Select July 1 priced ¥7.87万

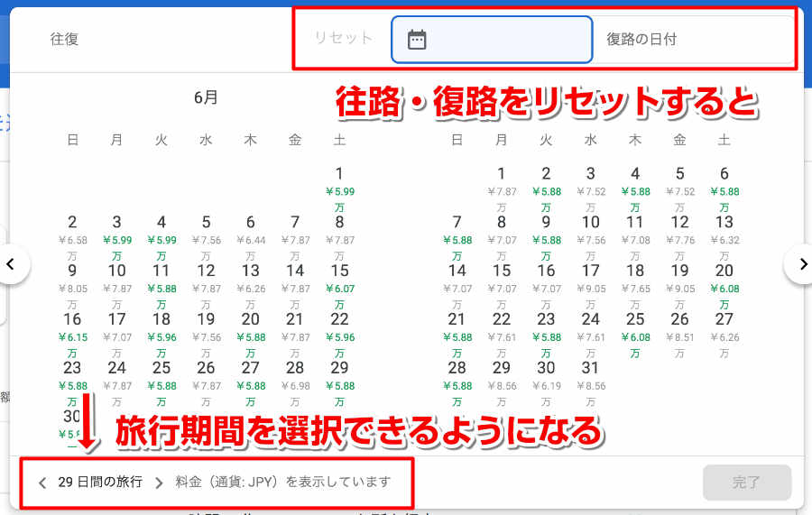click(x=502, y=189)
